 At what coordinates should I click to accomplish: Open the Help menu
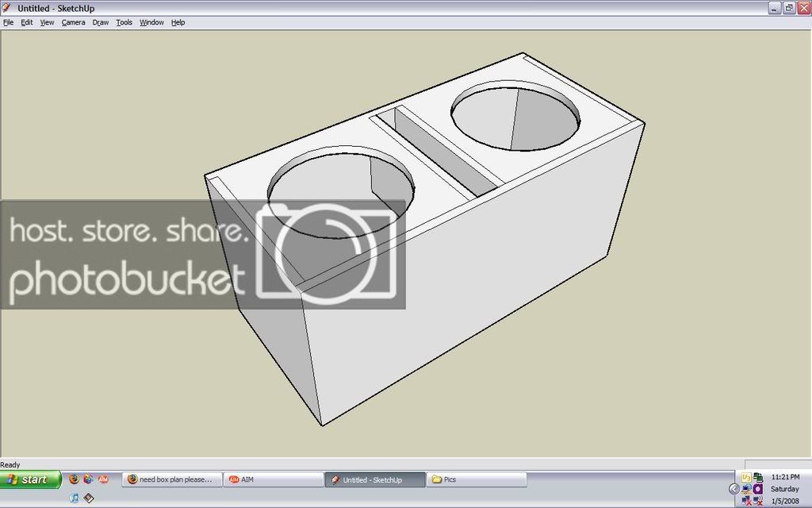click(178, 22)
